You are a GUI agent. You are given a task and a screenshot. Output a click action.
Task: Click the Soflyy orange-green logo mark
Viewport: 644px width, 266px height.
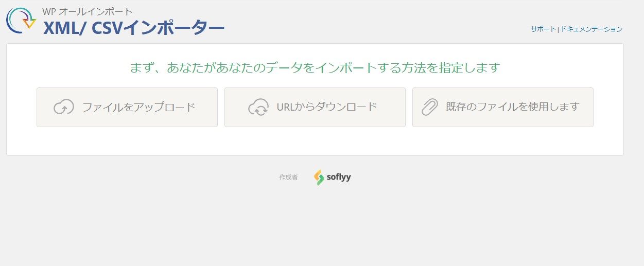pyautogui.click(x=319, y=178)
